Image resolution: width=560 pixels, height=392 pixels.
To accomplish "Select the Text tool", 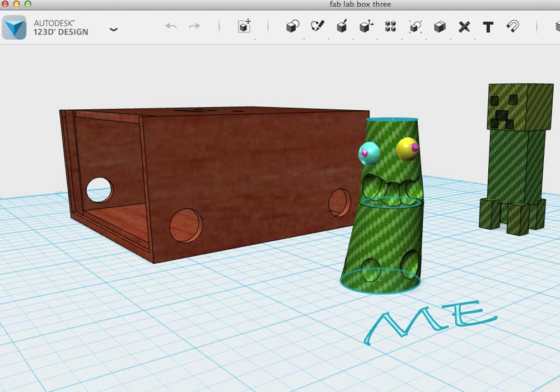I will point(488,27).
